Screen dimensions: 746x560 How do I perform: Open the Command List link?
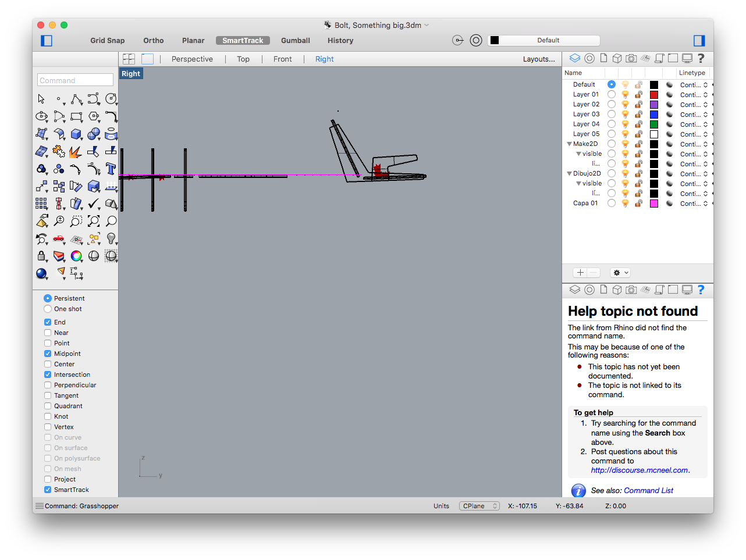(648, 490)
